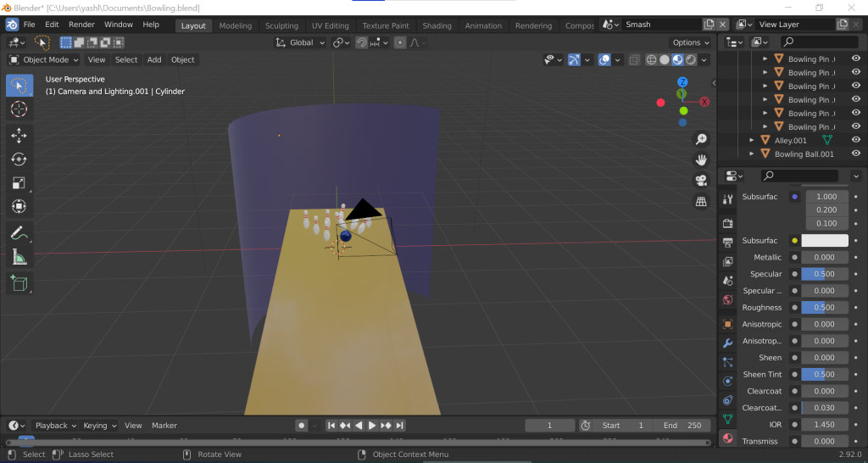868x463 pixels.
Task: Open the Object properties tab
Action: coord(728,324)
